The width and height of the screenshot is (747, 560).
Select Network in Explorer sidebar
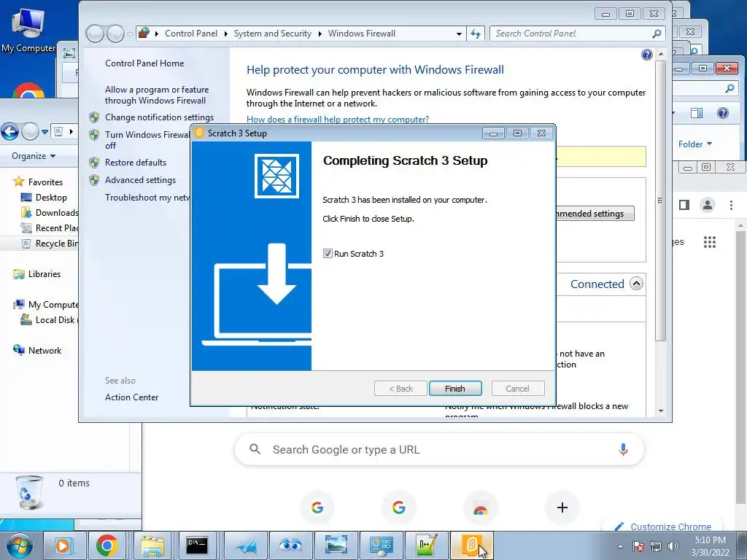coord(44,351)
